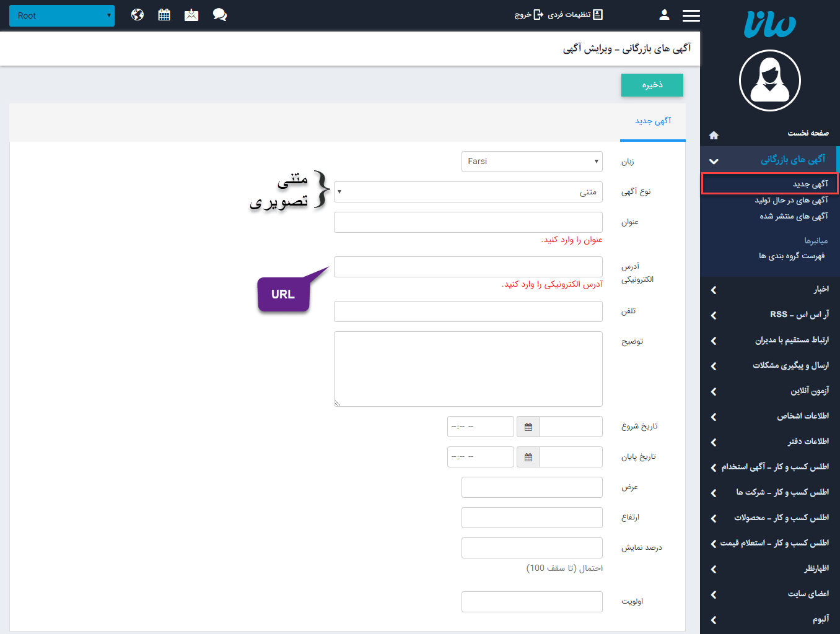Open the incoming mail icon
The height and width of the screenshot is (634, 840).
click(x=191, y=14)
